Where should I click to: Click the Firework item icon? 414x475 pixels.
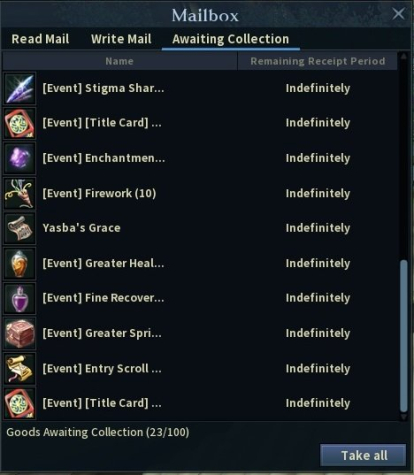click(20, 194)
